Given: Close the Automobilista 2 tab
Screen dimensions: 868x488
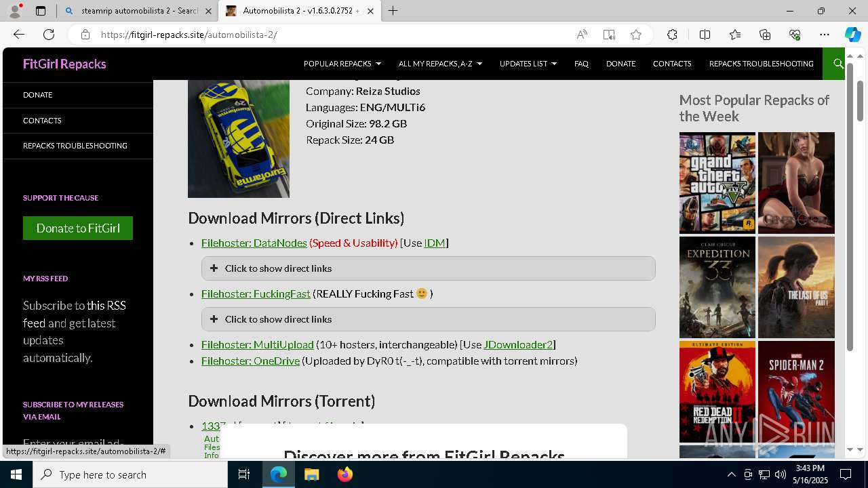Looking at the screenshot, I should click(370, 11).
